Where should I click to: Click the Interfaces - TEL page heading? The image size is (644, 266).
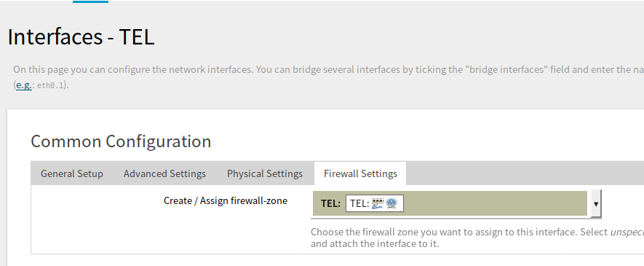tap(81, 36)
